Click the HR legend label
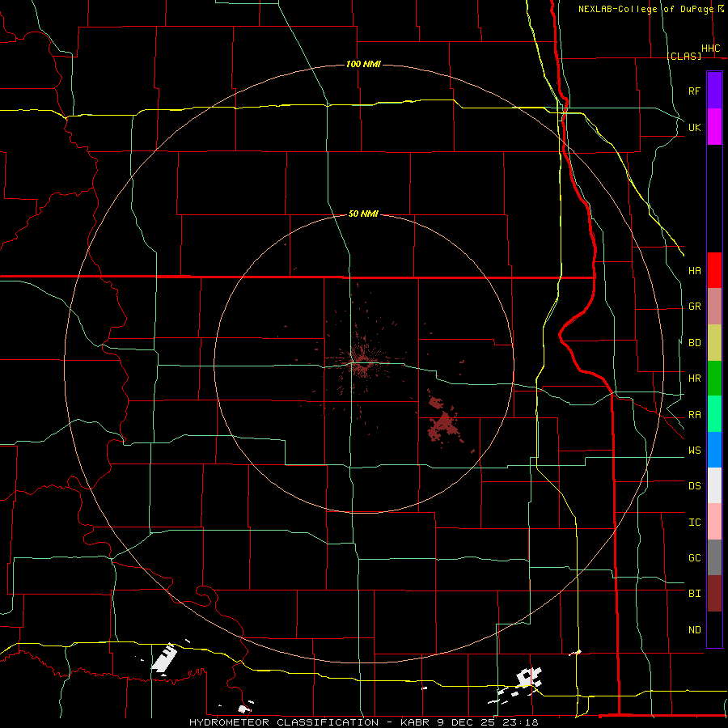Image resolution: width=728 pixels, height=728 pixels. pyautogui.click(x=694, y=379)
